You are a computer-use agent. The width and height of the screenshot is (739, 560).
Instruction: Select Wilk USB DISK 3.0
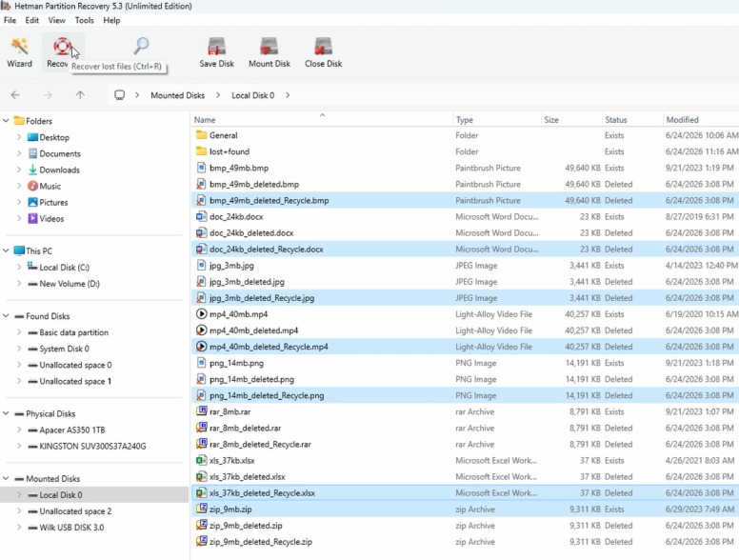pos(71,528)
